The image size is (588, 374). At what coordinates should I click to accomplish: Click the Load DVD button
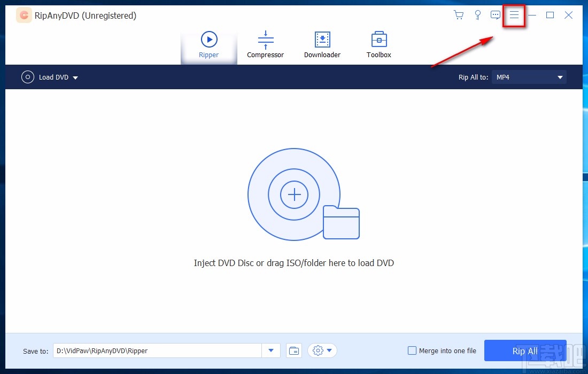(45, 77)
